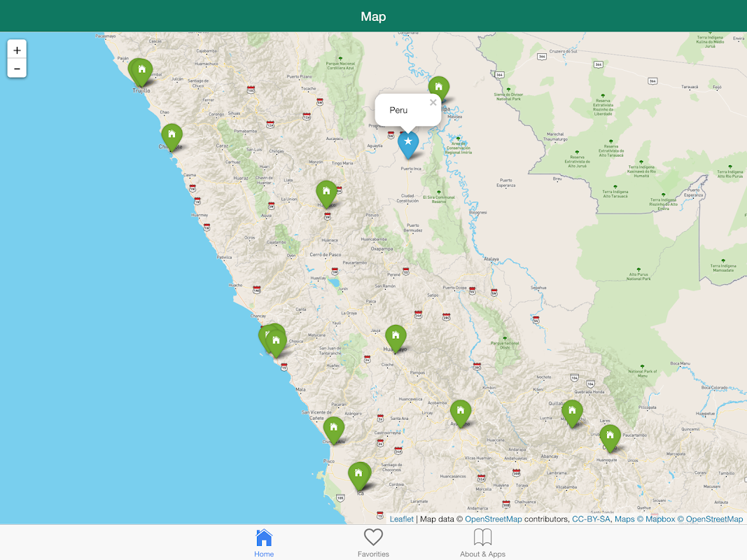Zoom in the map with plus button

coord(17,50)
